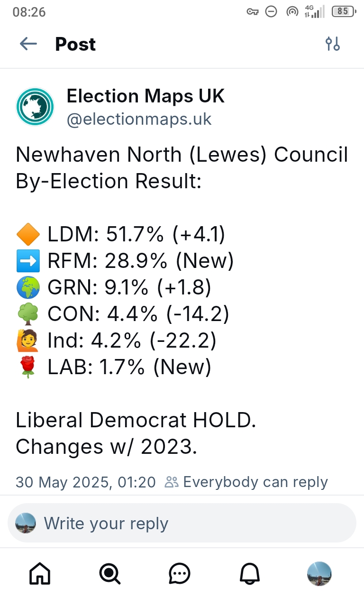Screen dimensions: 364x607
Task: Tap Everybody can reply setting
Action: [x=255, y=482]
